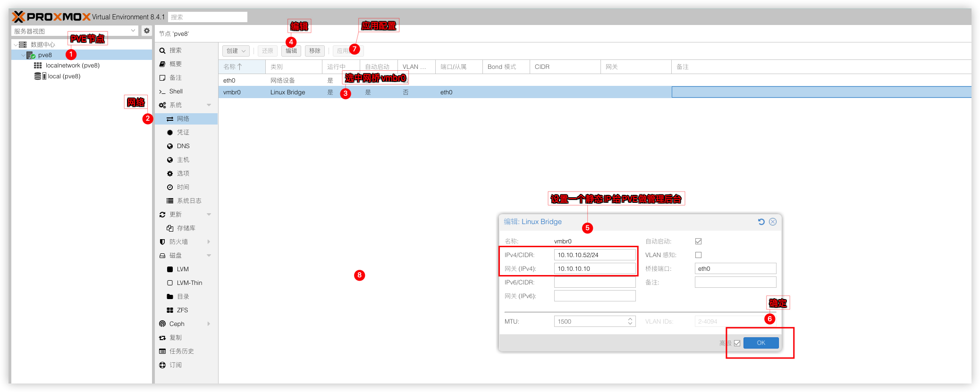Toggle the VLAN aware checkbox

(x=699, y=255)
